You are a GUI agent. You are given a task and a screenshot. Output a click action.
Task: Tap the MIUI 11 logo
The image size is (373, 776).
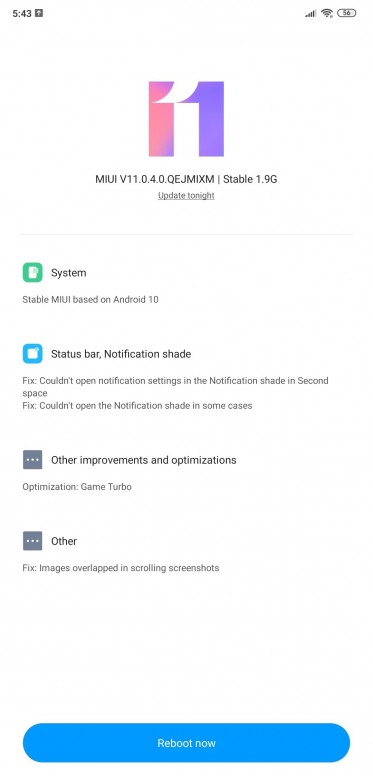coord(186,119)
